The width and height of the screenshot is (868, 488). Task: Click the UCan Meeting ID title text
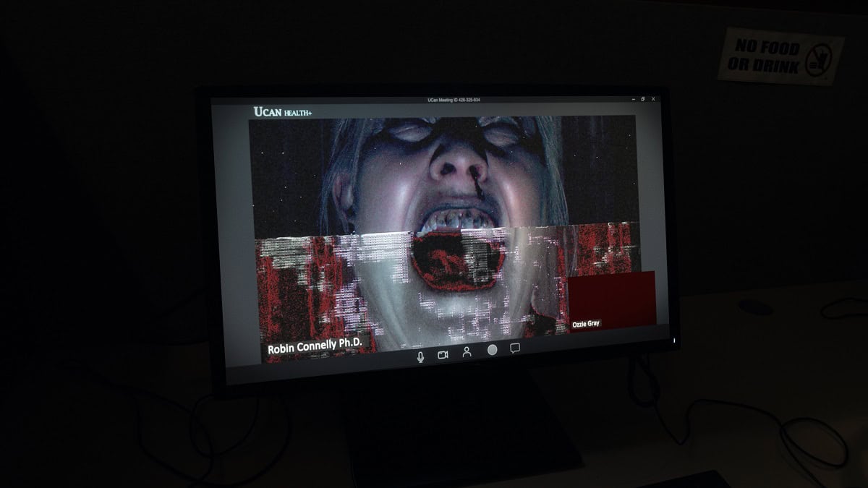click(453, 99)
